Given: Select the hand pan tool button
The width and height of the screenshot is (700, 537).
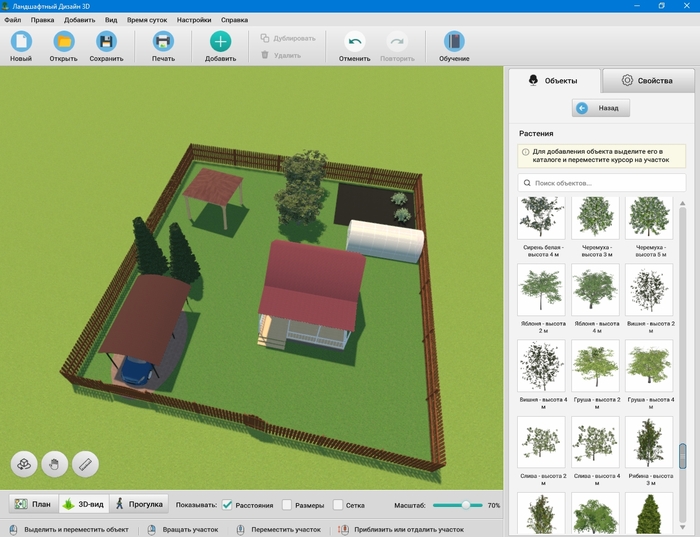Looking at the screenshot, I should (54, 464).
